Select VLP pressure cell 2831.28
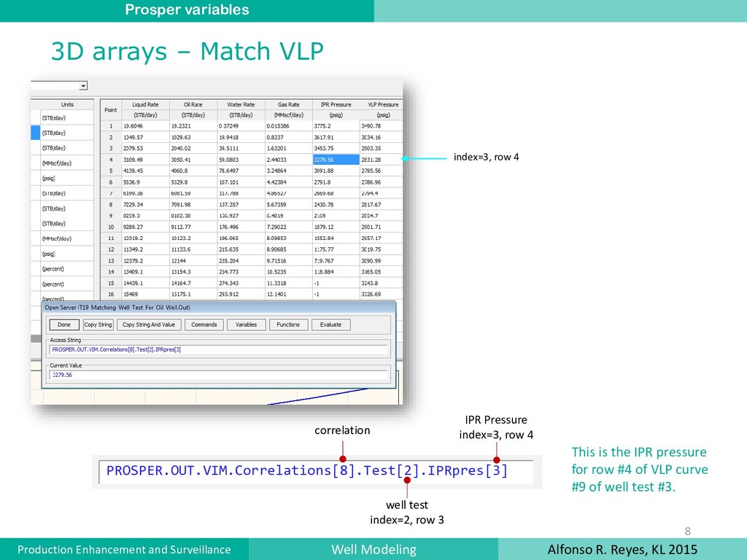 pos(382,160)
